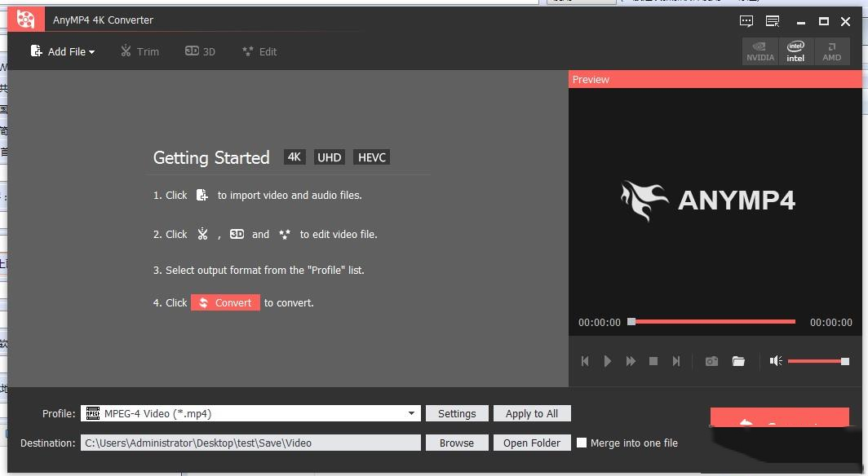868x476 pixels.
Task: Click the Open Folder button
Action: pos(531,443)
